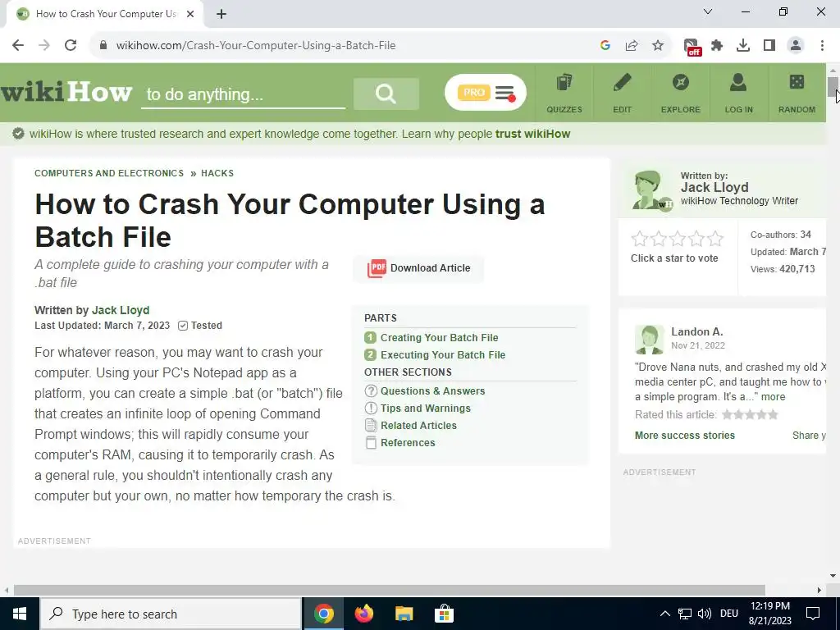The width and height of the screenshot is (840, 630).
Task: Go to Related Articles section
Action: point(418,426)
